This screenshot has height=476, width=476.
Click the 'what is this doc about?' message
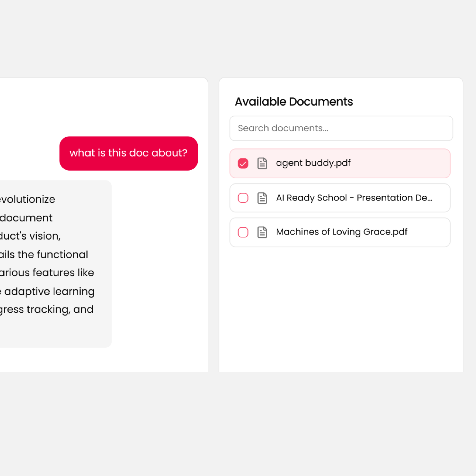coord(128,153)
